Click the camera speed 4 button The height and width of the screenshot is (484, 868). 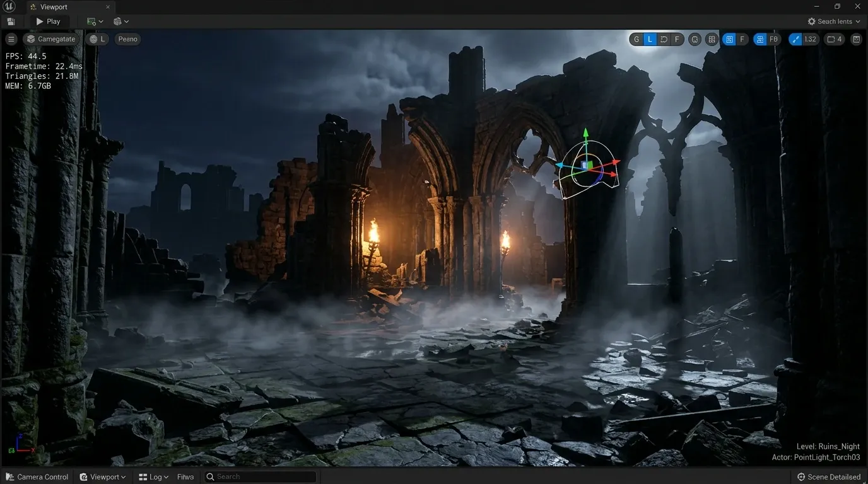(834, 39)
